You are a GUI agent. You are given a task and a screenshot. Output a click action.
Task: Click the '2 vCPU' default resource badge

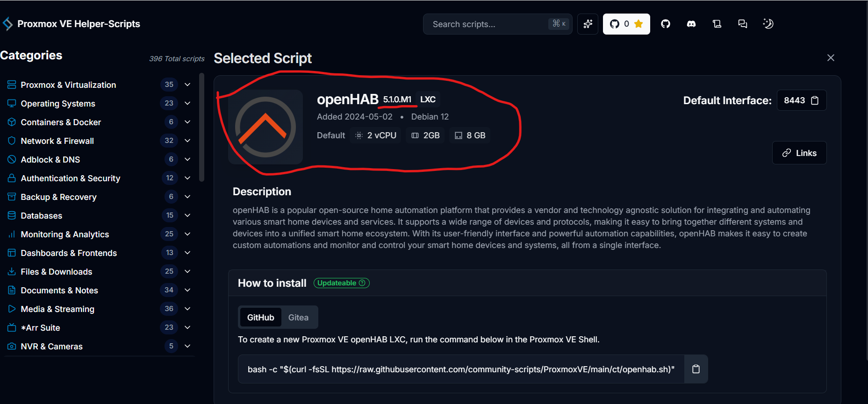coord(376,135)
